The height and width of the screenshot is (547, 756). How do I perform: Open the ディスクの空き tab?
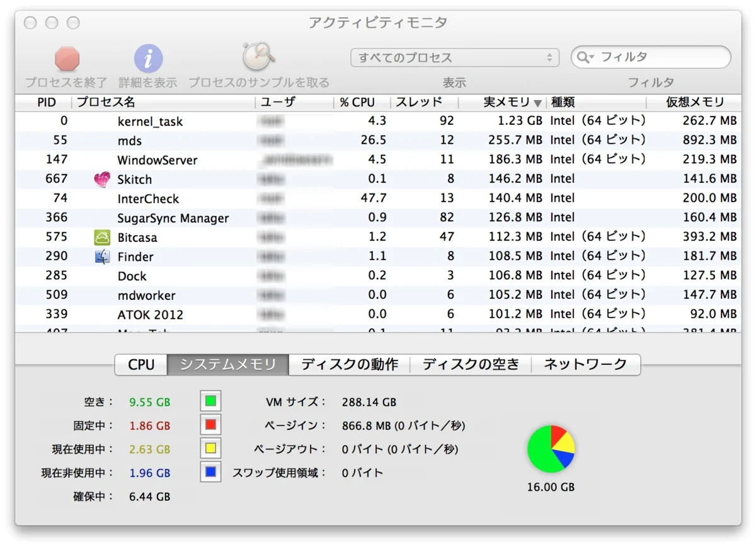471,364
